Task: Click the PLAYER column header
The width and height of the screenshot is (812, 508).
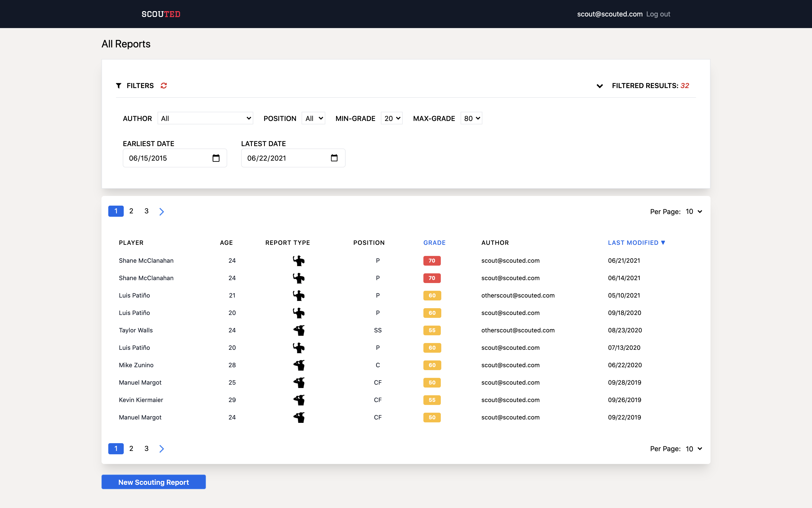Action: [131, 243]
